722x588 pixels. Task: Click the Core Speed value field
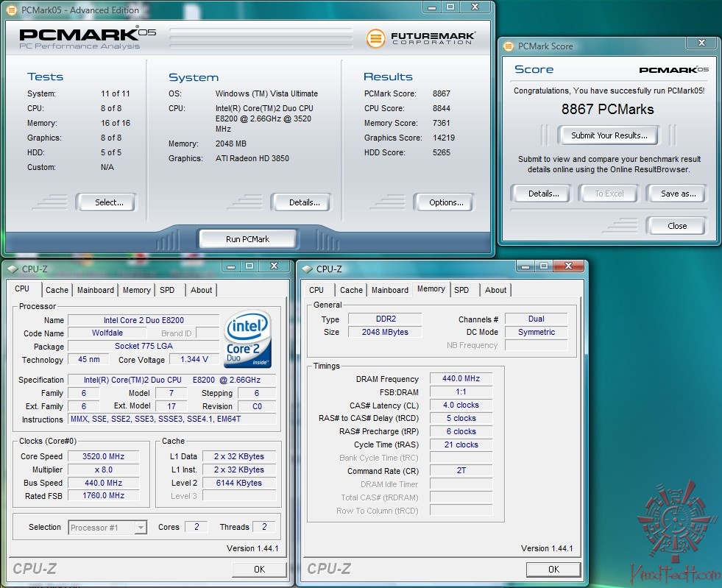coord(103,456)
